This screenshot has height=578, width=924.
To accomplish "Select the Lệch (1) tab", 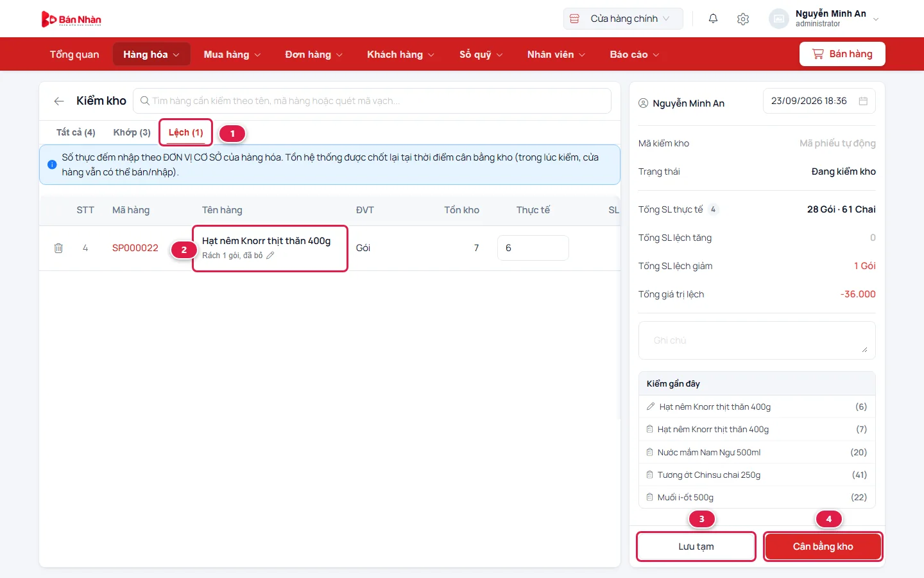I will (x=186, y=132).
